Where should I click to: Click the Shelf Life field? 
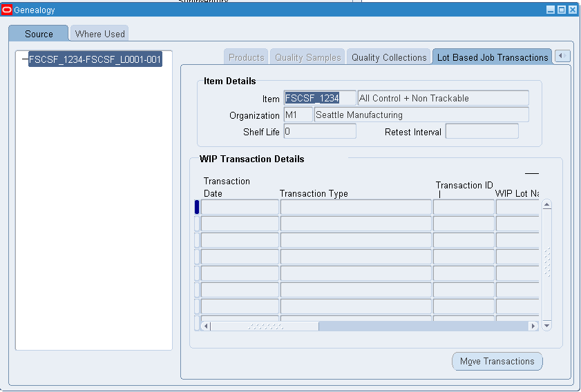(320, 131)
